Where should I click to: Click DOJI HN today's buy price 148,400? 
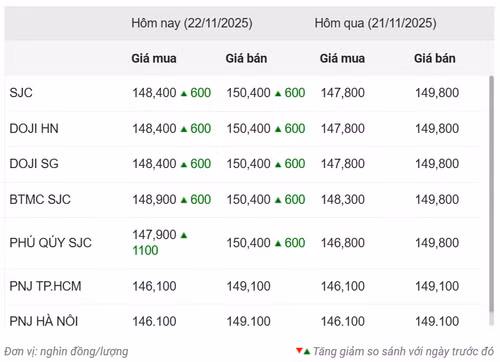154,128
